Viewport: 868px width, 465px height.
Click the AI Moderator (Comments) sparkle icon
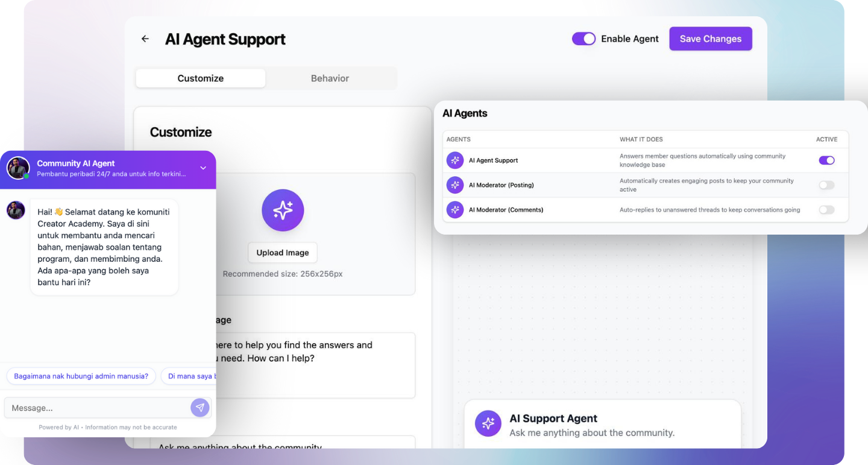click(x=455, y=210)
